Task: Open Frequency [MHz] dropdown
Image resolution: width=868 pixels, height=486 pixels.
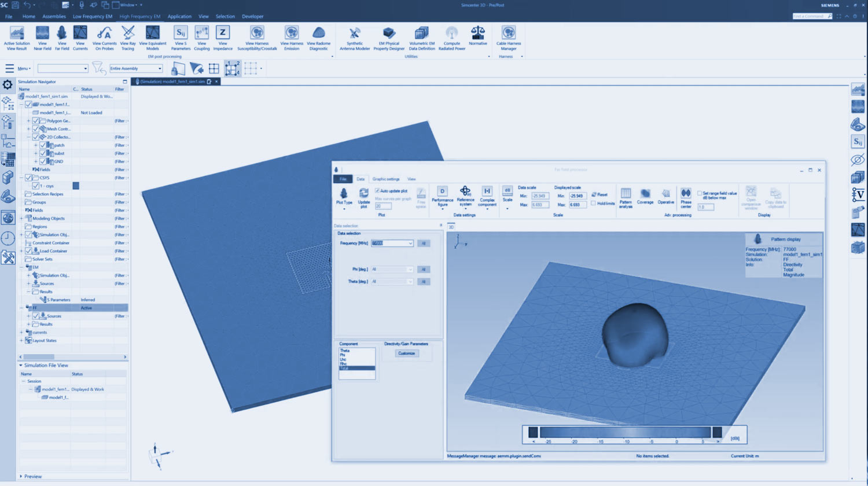Action: pyautogui.click(x=410, y=244)
